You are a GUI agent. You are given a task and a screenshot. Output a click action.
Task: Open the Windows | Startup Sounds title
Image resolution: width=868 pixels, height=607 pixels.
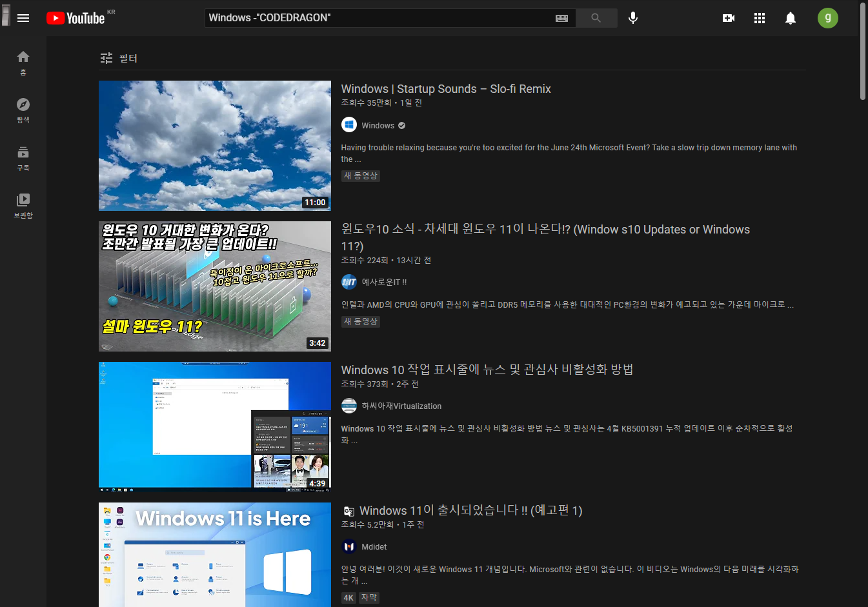coord(446,89)
